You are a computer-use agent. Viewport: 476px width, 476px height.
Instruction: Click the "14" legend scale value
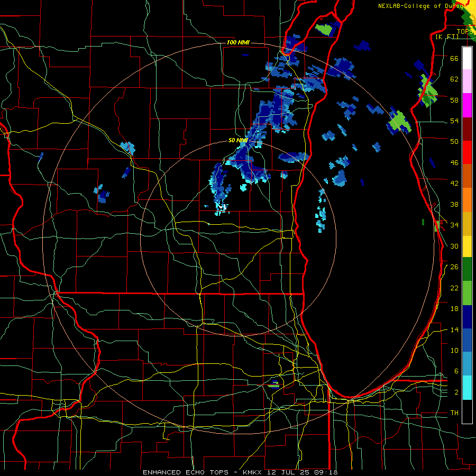pyautogui.click(x=454, y=330)
